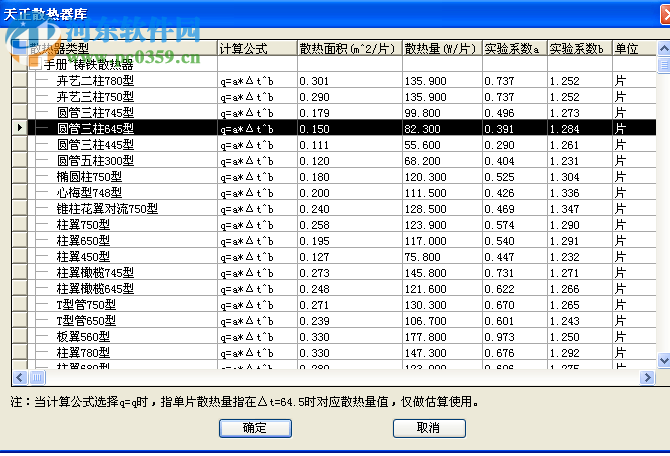Image resolution: width=670 pixels, height=456 pixels.
Task: Click the 145.800 heat output cell
Action: click(442, 273)
